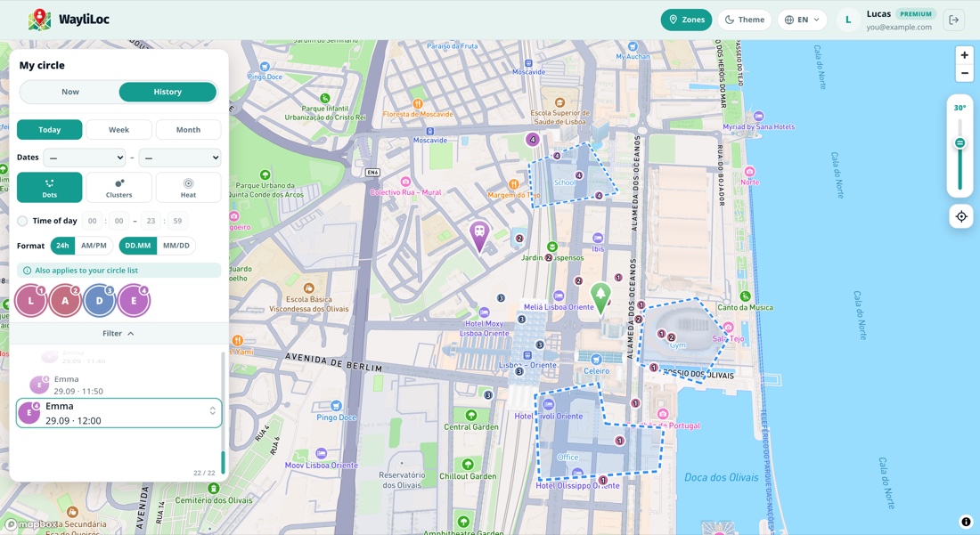This screenshot has height=535, width=980.
Task: Click the Floresta de Moscavide restaurant icon
Action: point(418,103)
